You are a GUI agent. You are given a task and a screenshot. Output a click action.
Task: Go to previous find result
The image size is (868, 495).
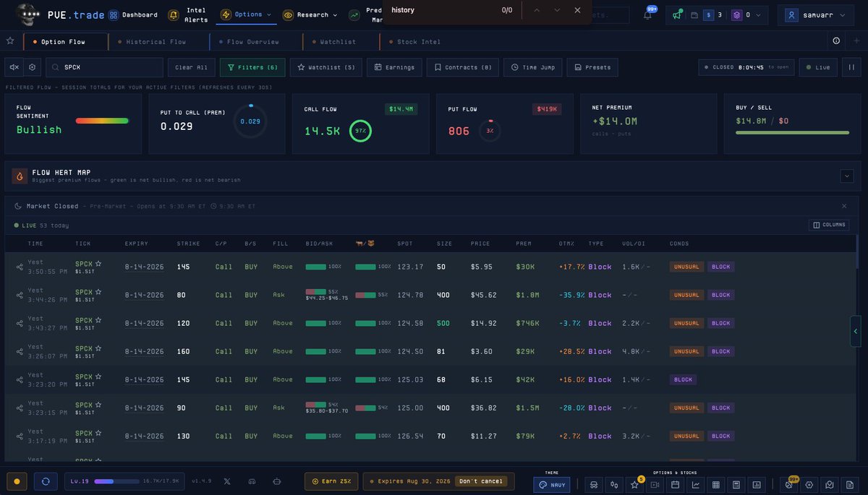pos(537,10)
